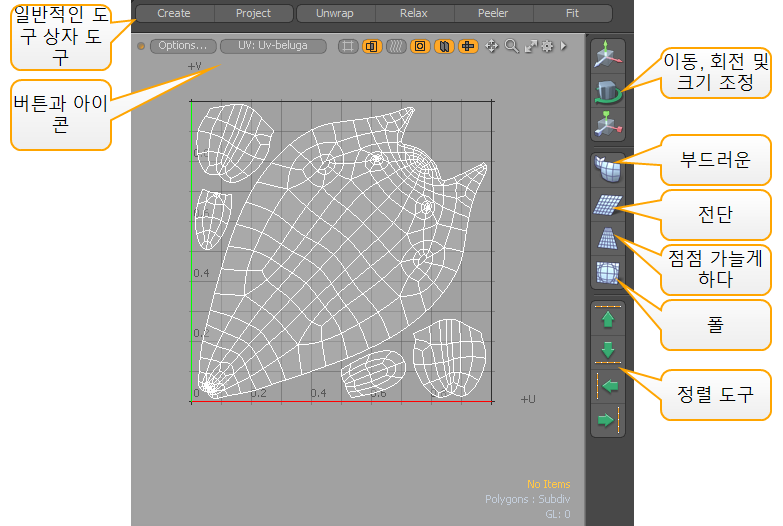783x526 pixels.
Task: Align UVs to top with up arrow
Action: [608, 320]
